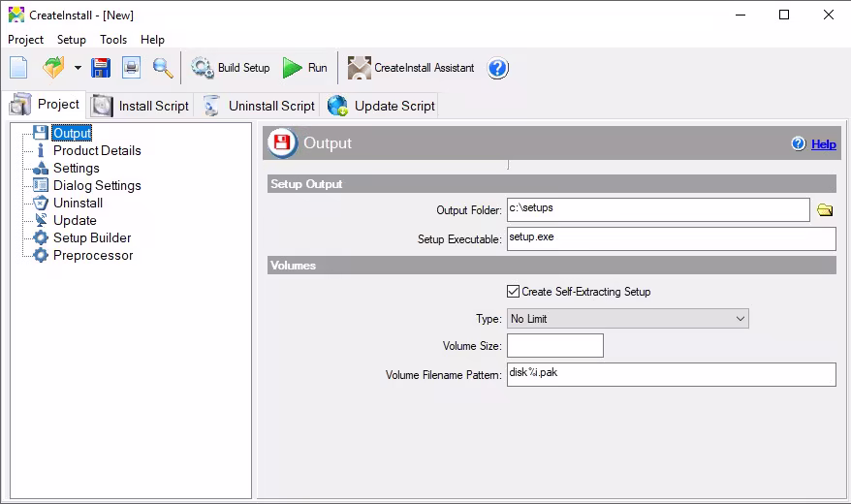Switch to the Install Script tab
Viewport: 851px width, 504px height.
140,106
